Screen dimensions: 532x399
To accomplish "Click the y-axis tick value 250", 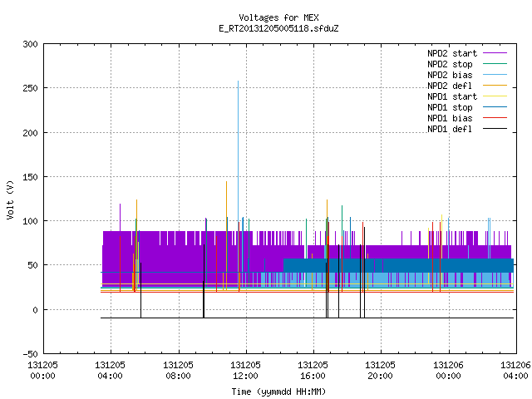I will tap(30, 89).
